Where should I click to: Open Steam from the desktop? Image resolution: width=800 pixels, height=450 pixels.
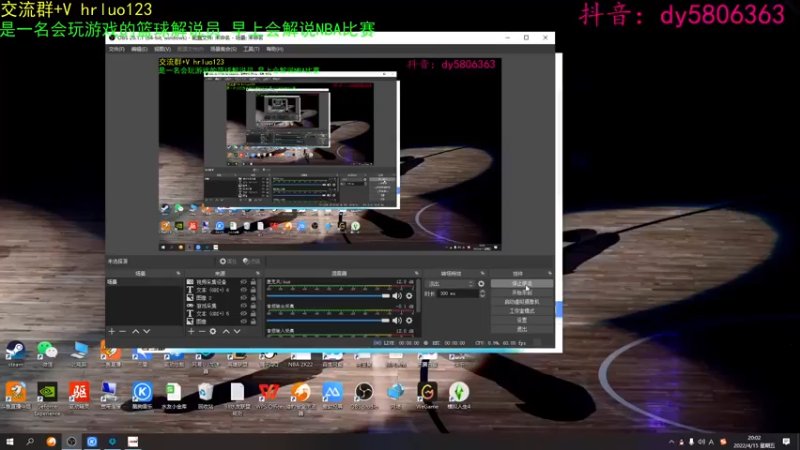coord(16,353)
